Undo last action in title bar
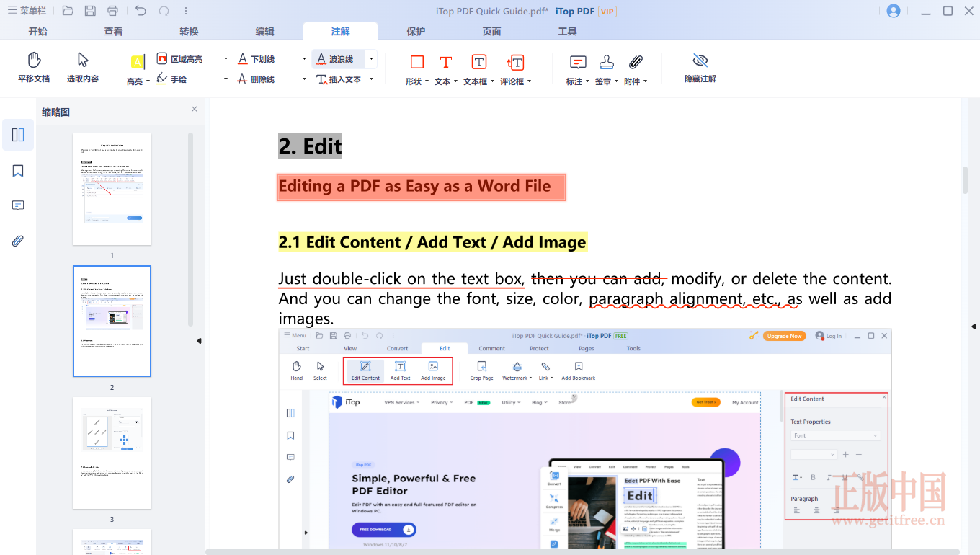This screenshot has height=555, width=980. [x=141, y=11]
